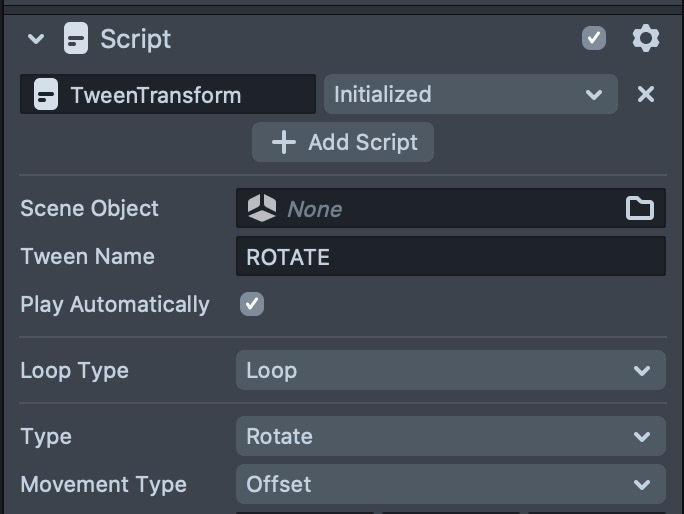The width and height of the screenshot is (684, 514).
Task: Open the Initialized event dropdown
Action: click(469, 94)
